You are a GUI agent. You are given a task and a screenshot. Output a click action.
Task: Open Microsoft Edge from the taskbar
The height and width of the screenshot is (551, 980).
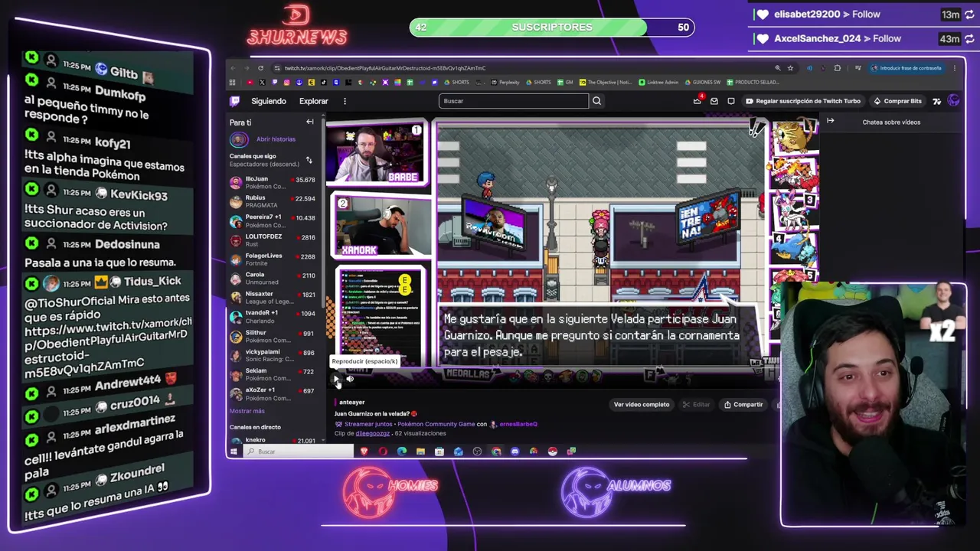pos(401,452)
